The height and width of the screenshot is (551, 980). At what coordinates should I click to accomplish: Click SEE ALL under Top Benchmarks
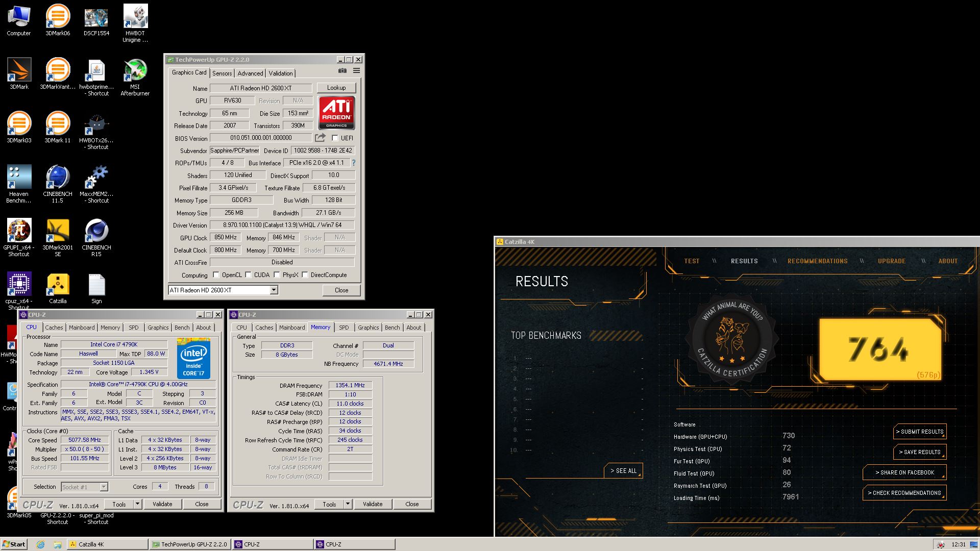tap(623, 471)
